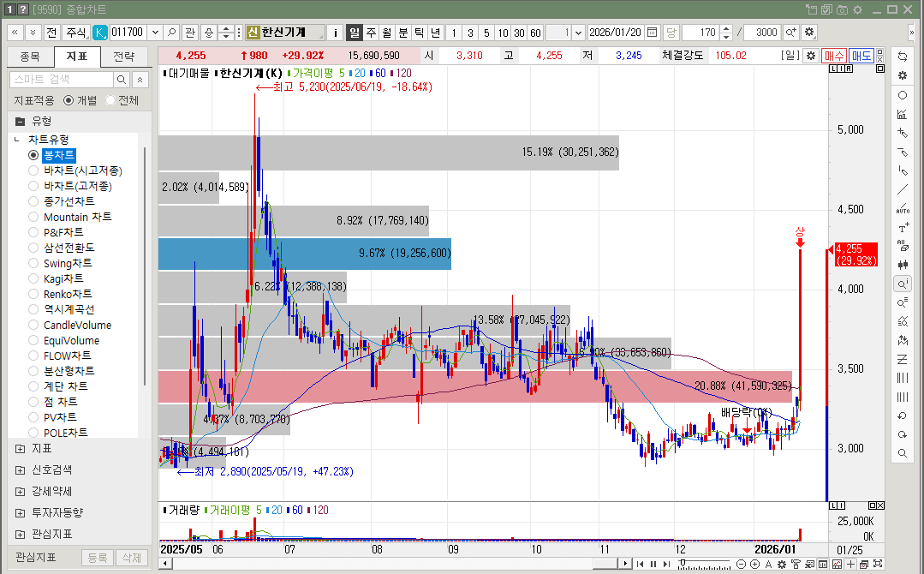
Task: Expand the 지표 tree section
Action: 20,449
